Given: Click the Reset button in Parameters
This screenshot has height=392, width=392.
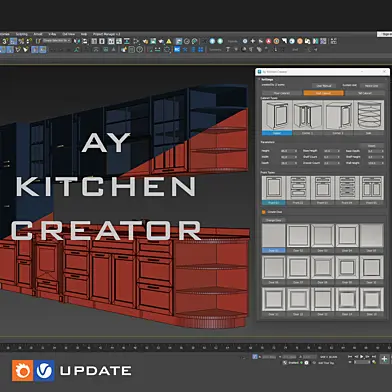Looking at the screenshot, I should 372,146.
